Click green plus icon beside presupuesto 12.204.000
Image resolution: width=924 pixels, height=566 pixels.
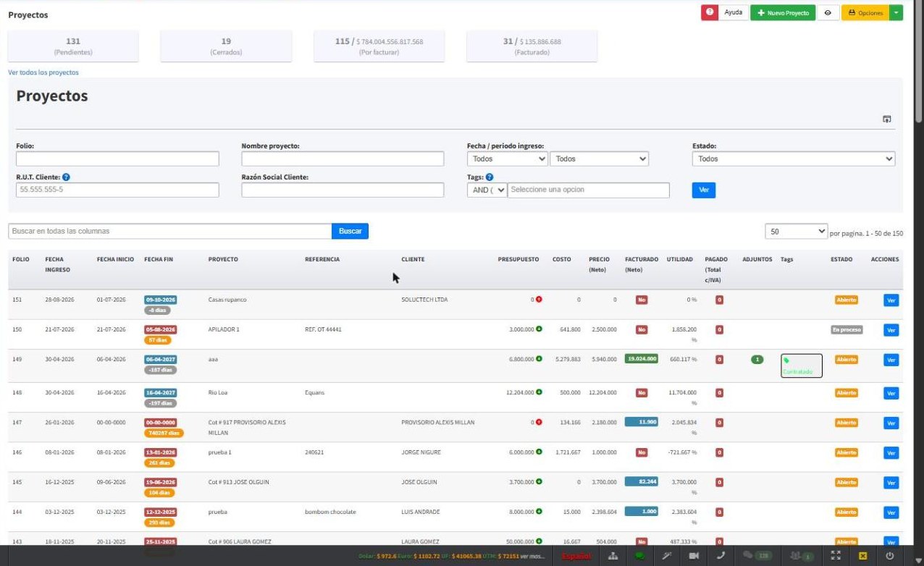539,392
